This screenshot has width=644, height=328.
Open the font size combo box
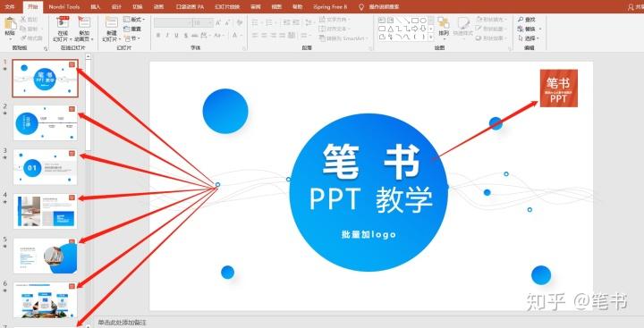click(x=202, y=22)
